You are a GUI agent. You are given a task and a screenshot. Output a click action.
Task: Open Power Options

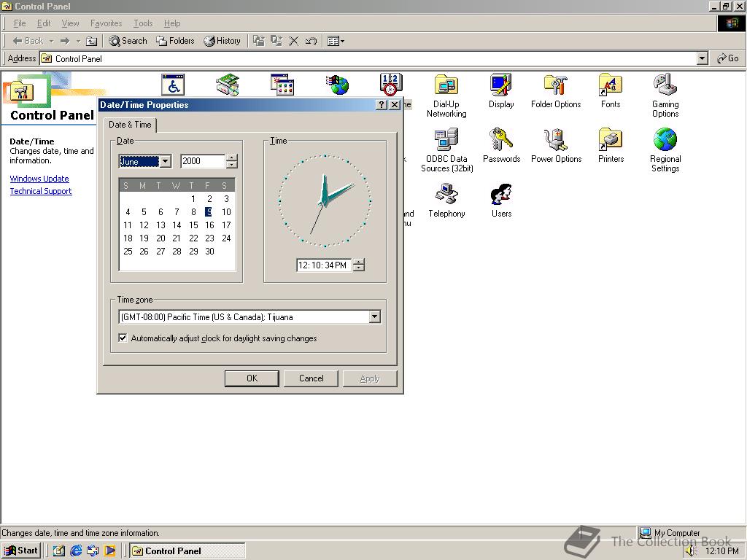tap(556, 146)
